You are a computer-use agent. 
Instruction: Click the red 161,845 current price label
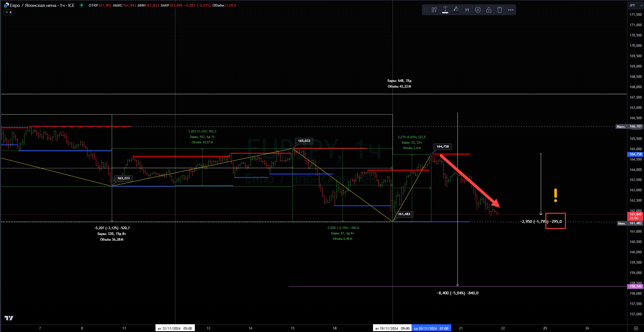(635, 216)
